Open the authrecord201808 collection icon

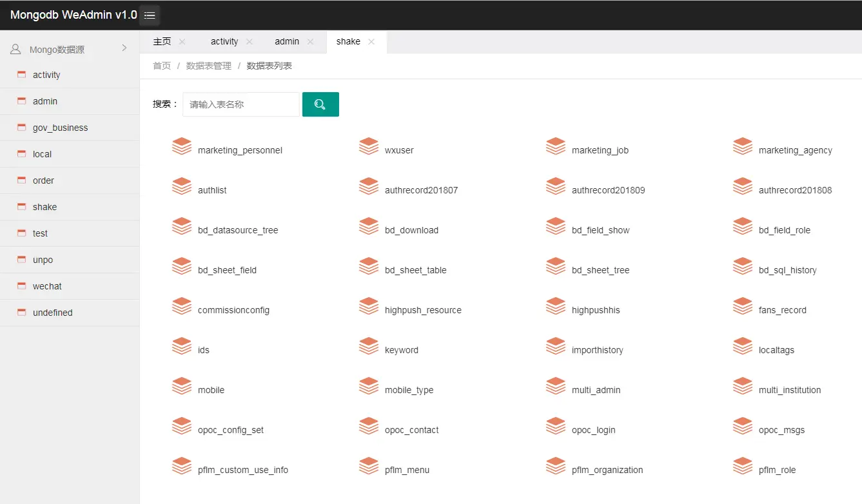pyautogui.click(x=743, y=186)
